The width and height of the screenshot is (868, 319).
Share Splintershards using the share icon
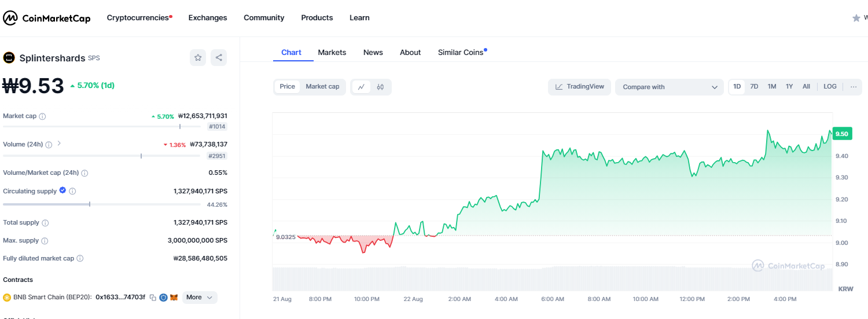pyautogui.click(x=219, y=57)
